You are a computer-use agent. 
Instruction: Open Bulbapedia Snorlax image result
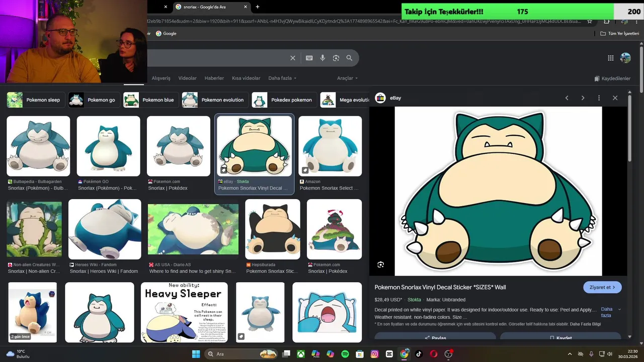tap(38, 146)
